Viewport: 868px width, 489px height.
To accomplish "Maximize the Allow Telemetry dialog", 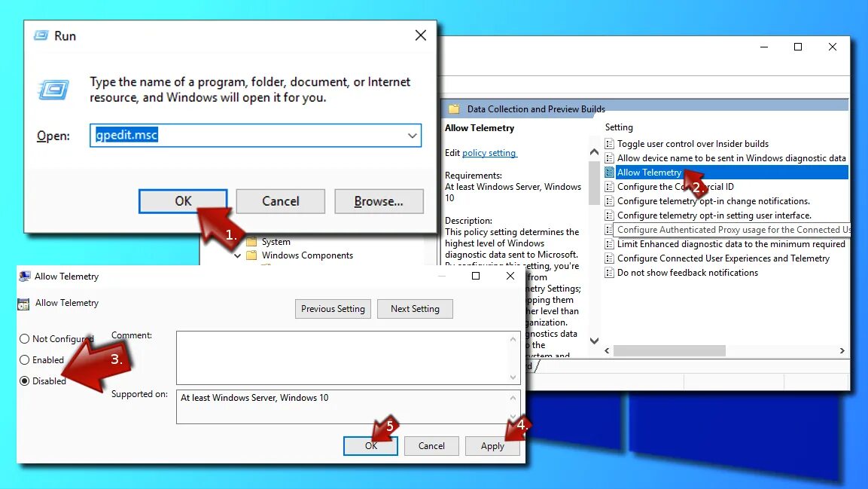I will coord(476,276).
